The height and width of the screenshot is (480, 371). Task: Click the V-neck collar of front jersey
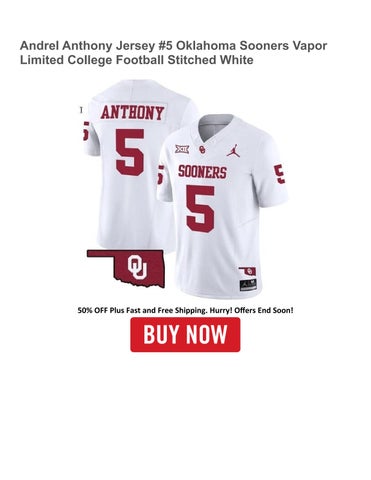(217, 128)
